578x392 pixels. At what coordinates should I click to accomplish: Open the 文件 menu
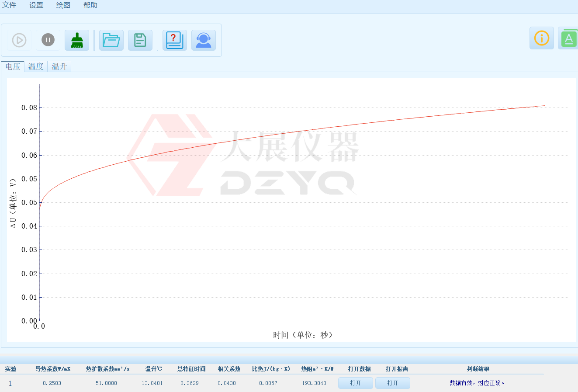pyautogui.click(x=9, y=5)
